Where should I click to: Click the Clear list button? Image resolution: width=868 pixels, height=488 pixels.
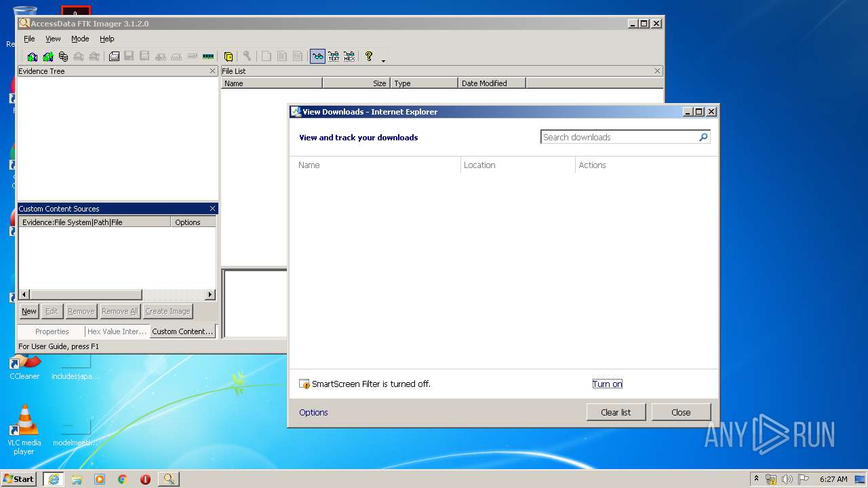pos(616,412)
